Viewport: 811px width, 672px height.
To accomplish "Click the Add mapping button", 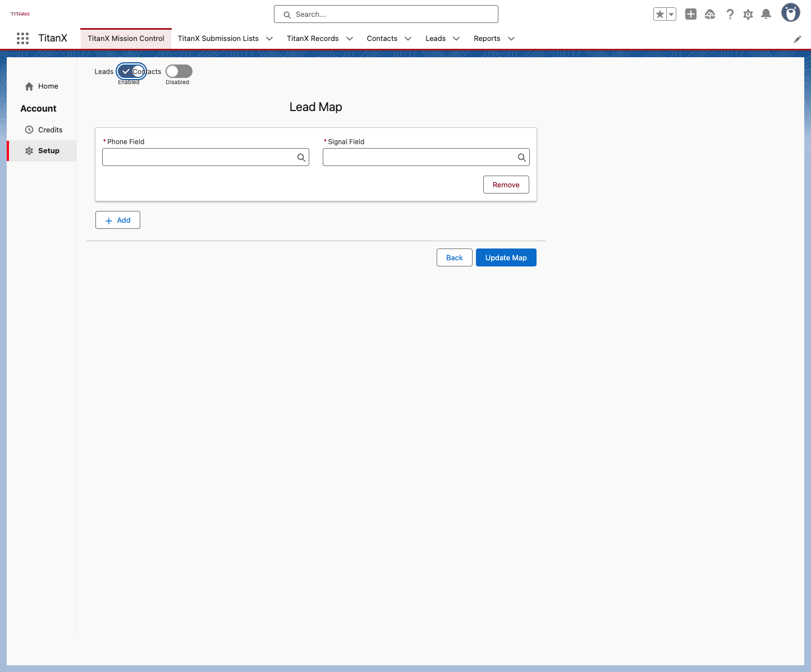I will pos(118,220).
